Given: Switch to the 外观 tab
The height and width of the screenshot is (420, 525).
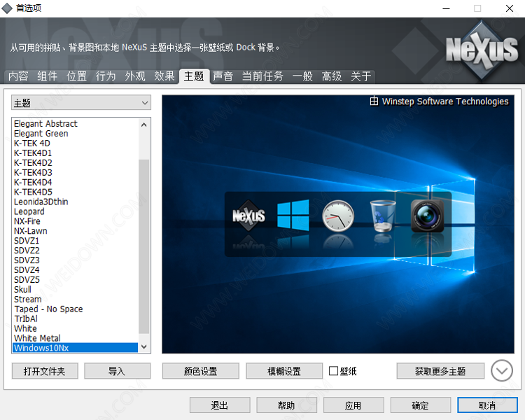Looking at the screenshot, I should coord(135,76).
